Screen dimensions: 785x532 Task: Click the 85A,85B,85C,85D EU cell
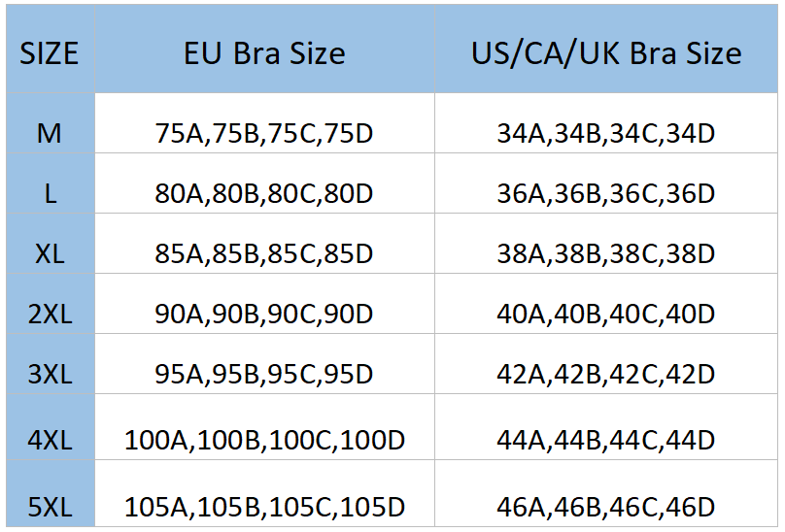[264, 253]
